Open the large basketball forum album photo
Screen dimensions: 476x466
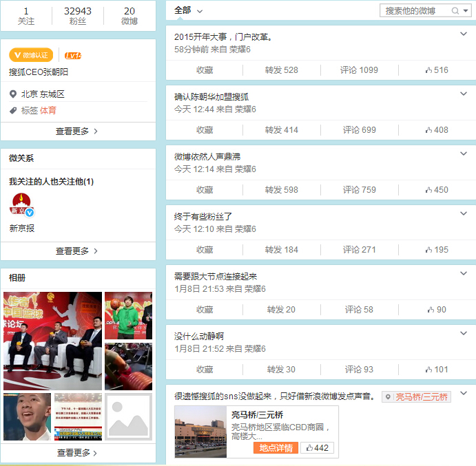tap(53, 341)
